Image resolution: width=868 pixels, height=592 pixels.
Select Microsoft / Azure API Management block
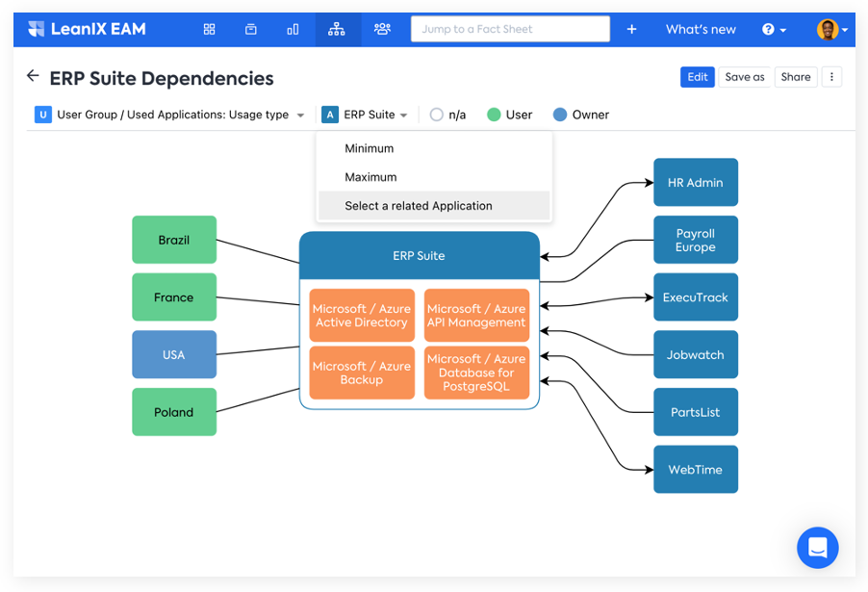pyautogui.click(x=476, y=315)
